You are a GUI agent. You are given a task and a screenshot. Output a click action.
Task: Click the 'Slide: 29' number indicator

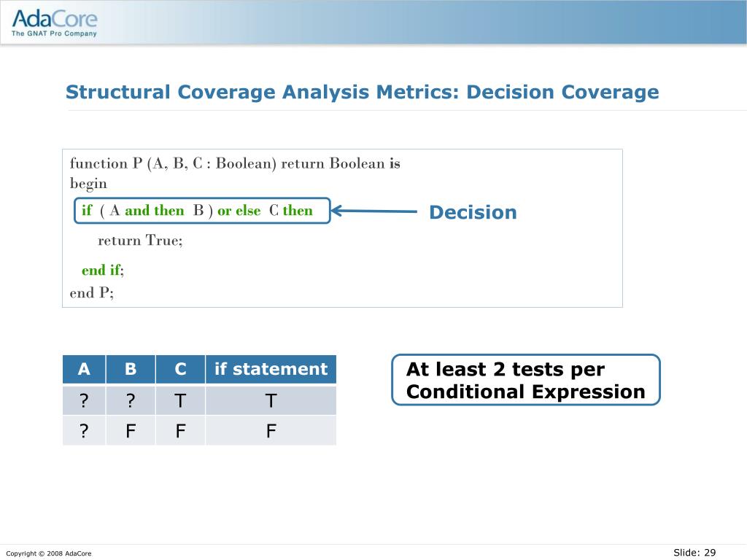(694, 553)
